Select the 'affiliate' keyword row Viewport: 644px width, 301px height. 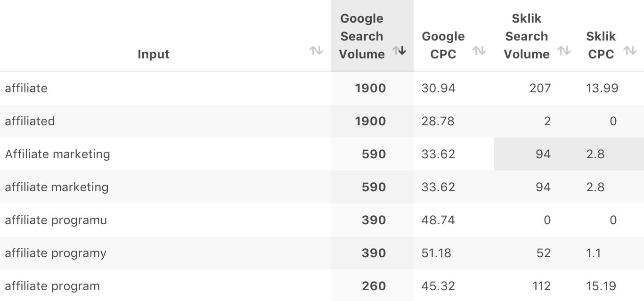tap(322, 88)
